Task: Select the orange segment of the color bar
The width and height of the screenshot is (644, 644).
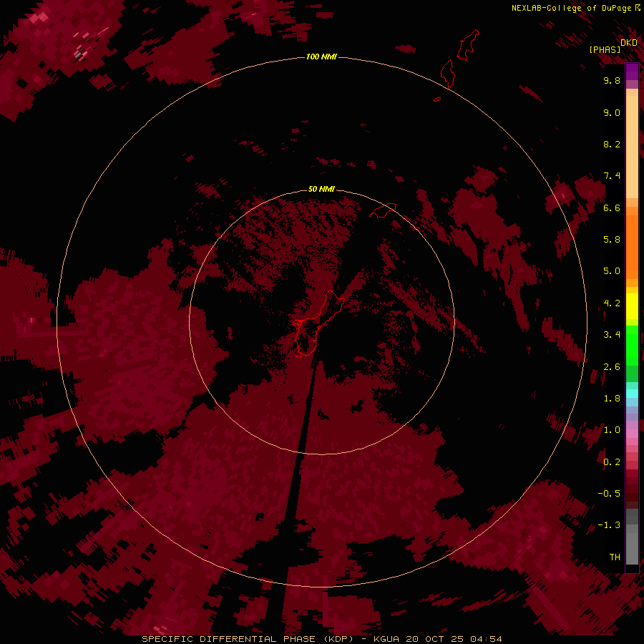Action: pyautogui.click(x=632, y=246)
